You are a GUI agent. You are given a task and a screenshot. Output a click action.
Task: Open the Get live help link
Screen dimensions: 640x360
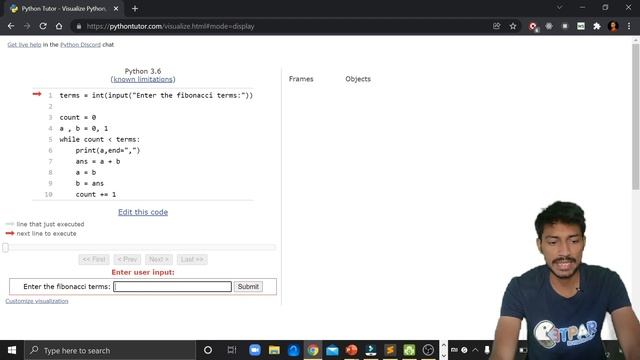[24, 44]
